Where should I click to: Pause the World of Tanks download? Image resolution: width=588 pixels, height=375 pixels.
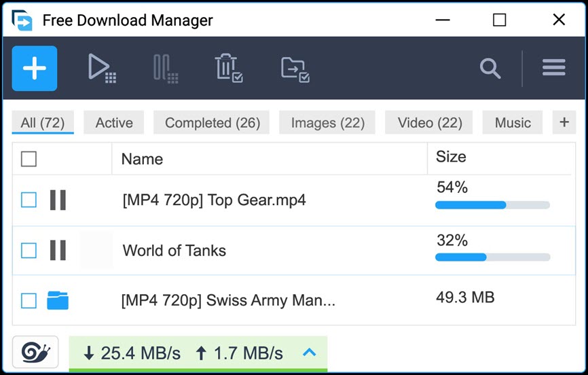[58, 250]
